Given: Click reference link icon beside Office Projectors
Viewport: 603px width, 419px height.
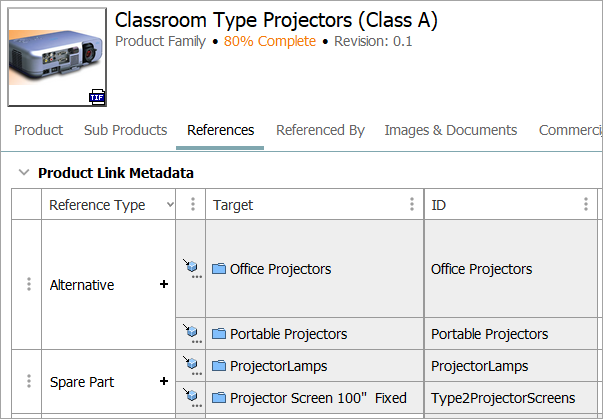Looking at the screenshot, I should point(190,268).
